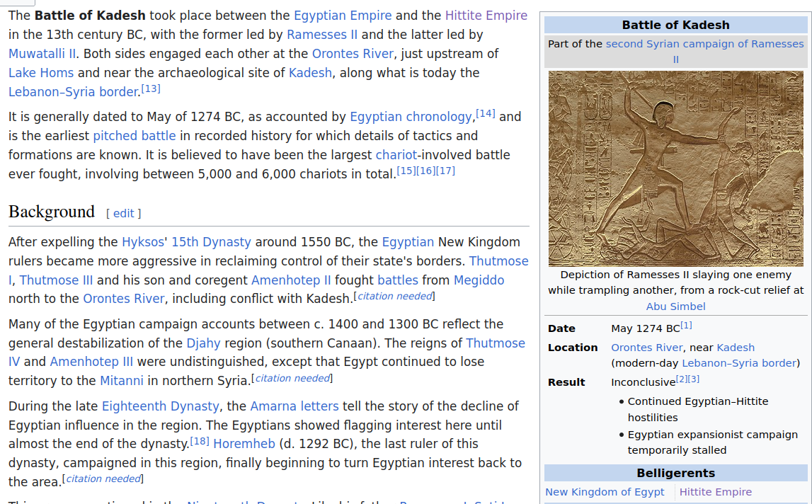Open Lebanon–Syria border link in infobox
This screenshot has height=504, width=812.
pyautogui.click(x=739, y=364)
